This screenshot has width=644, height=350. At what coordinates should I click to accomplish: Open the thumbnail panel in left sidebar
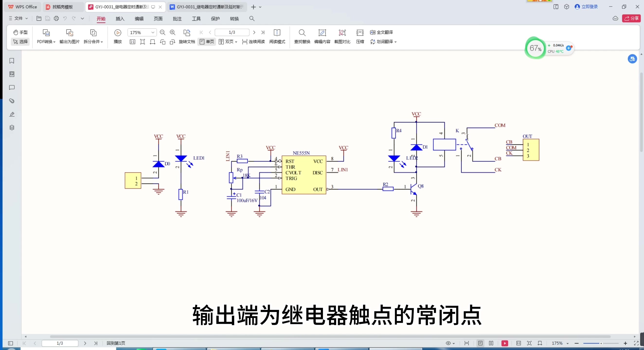(x=12, y=74)
